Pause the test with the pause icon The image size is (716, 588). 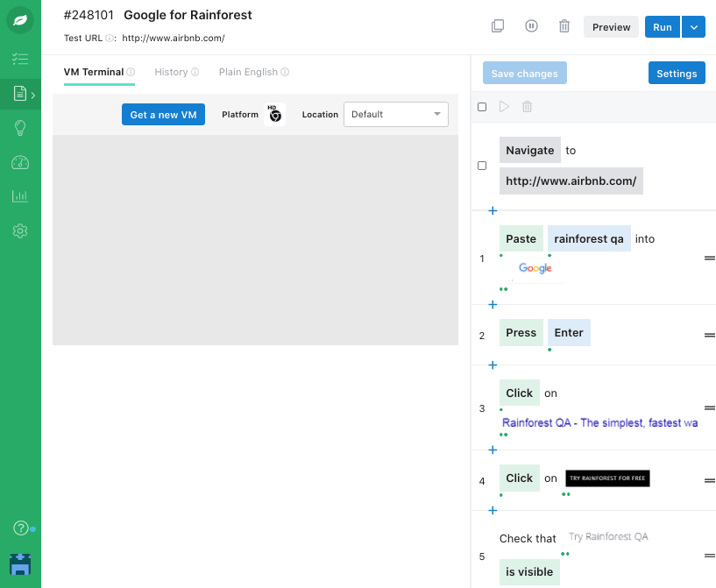click(x=531, y=26)
